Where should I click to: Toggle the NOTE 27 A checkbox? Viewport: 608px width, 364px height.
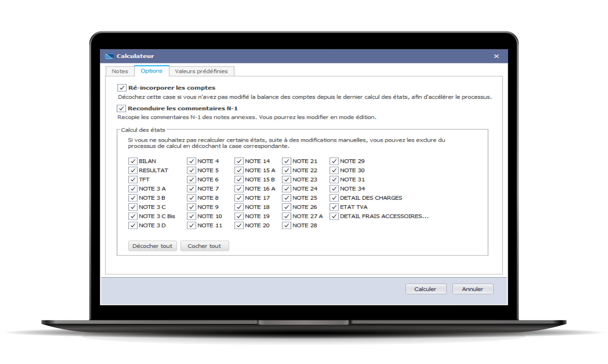286,216
